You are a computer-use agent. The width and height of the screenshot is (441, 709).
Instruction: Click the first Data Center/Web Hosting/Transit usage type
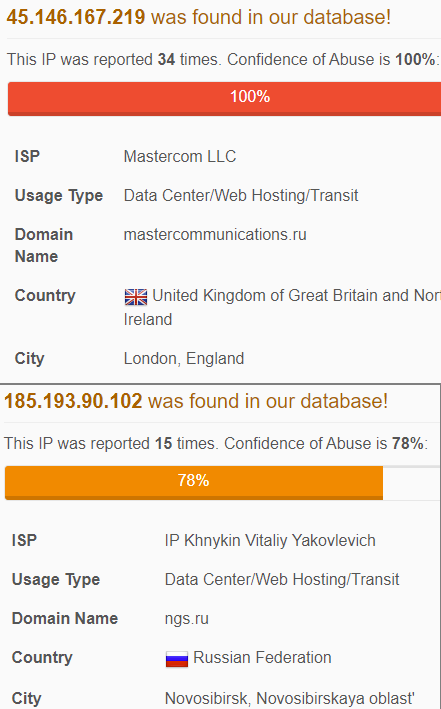[241, 195]
